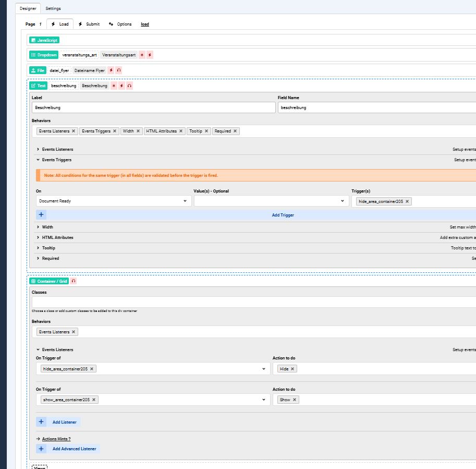Click the Classes input field
476x469 pixels.
coord(250,302)
